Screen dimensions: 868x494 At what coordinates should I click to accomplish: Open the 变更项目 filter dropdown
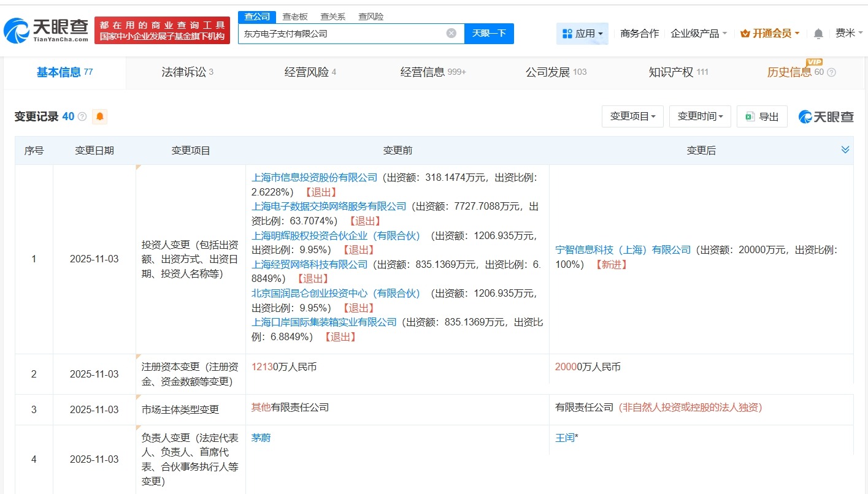coord(632,116)
